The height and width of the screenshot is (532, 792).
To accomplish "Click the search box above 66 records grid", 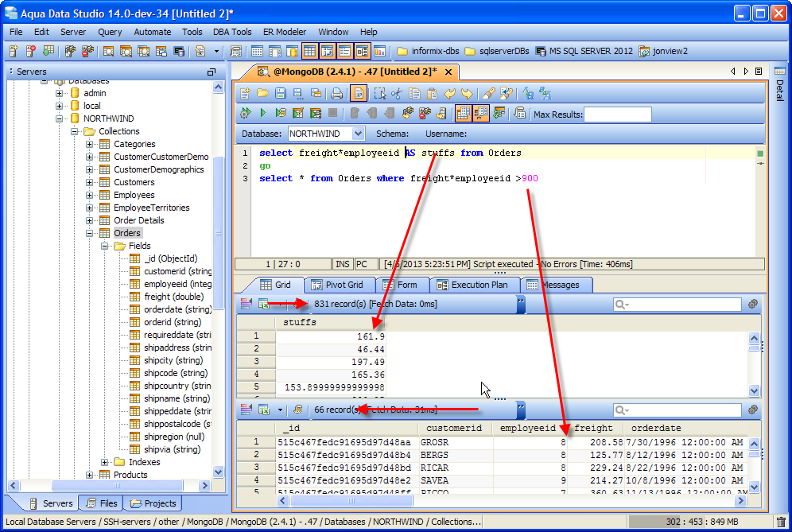I will [x=677, y=410].
